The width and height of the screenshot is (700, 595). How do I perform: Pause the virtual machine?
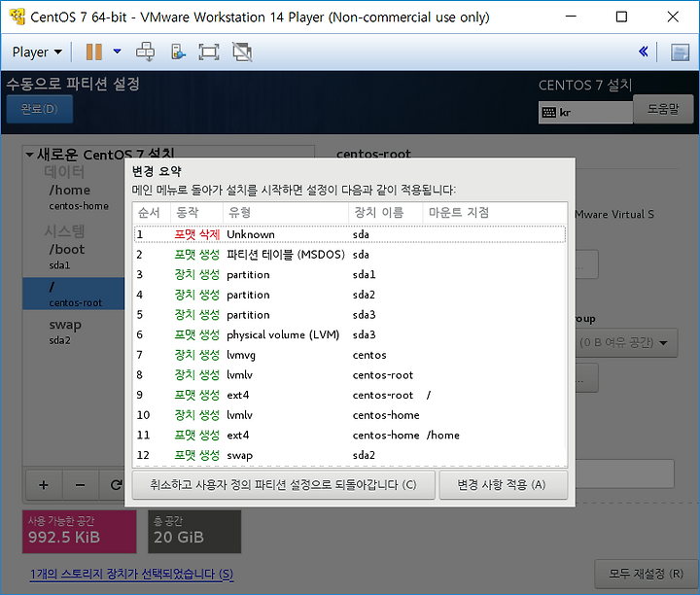click(x=93, y=52)
